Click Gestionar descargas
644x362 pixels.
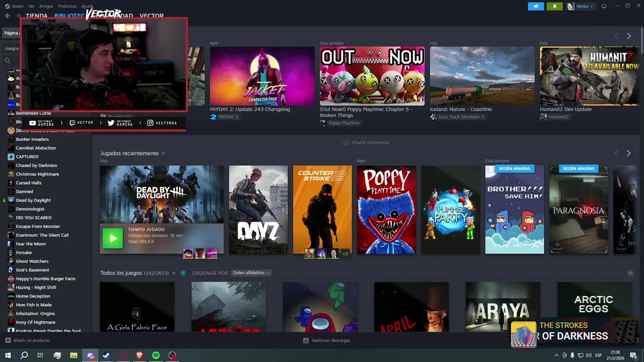pos(331,340)
